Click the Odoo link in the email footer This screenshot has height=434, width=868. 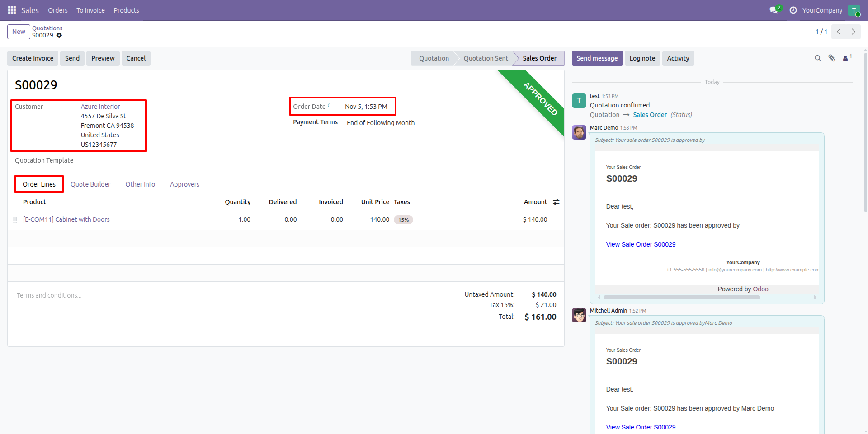(760, 289)
